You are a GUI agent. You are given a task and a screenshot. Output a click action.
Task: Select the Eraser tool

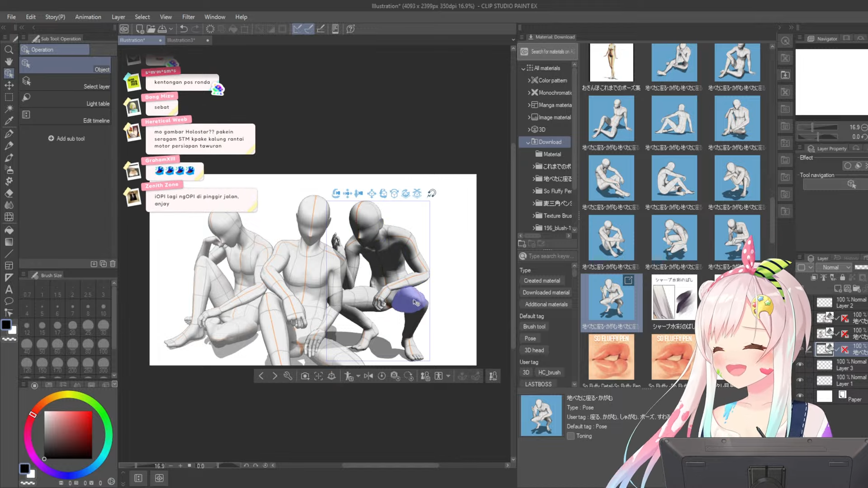coord(9,193)
